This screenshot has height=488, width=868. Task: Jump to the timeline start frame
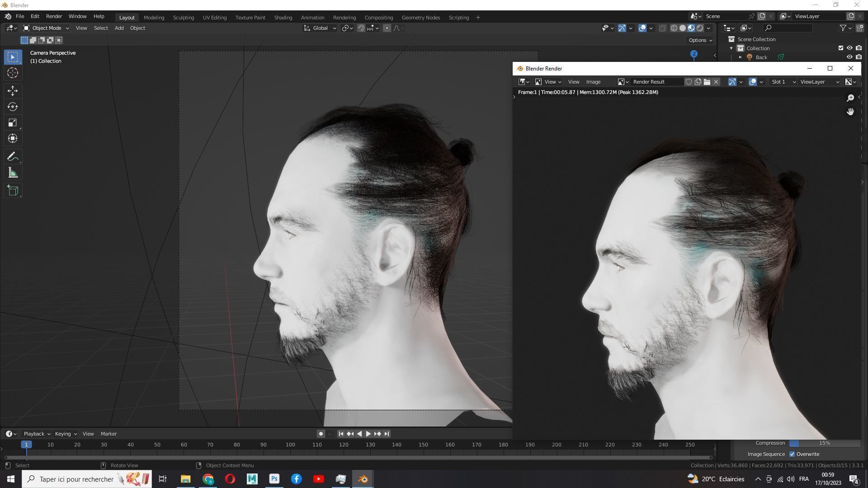coord(341,434)
